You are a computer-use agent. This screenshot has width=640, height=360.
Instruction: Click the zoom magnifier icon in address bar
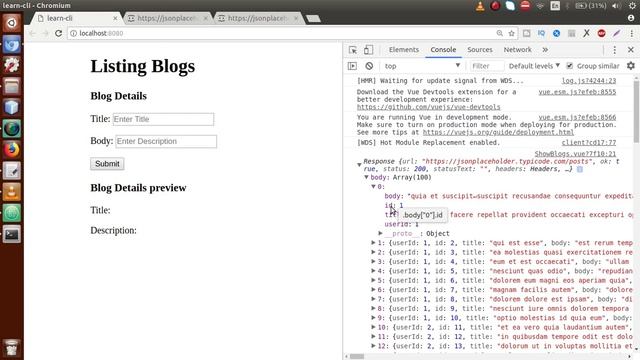click(x=500, y=33)
